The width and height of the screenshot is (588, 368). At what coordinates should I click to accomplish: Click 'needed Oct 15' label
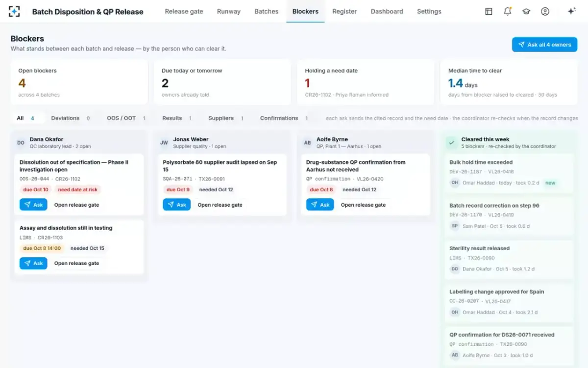coord(87,248)
